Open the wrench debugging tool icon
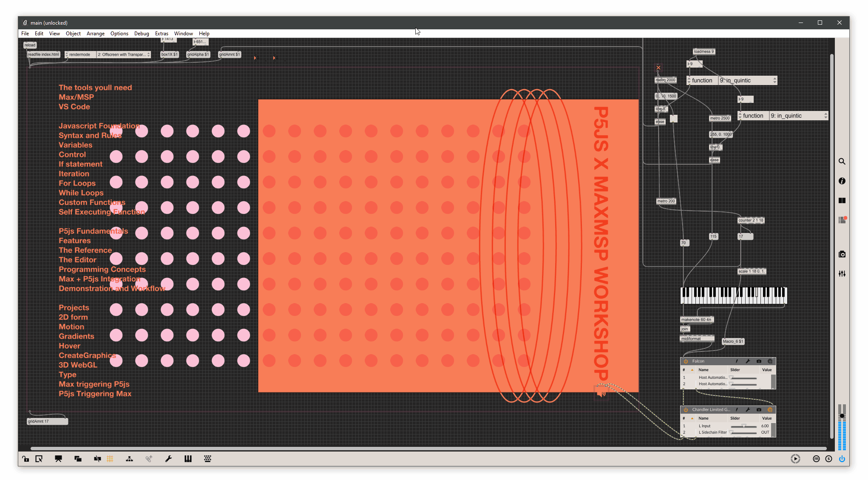Image resolution: width=868 pixels, height=480 pixels. pyautogui.click(x=168, y=459)
